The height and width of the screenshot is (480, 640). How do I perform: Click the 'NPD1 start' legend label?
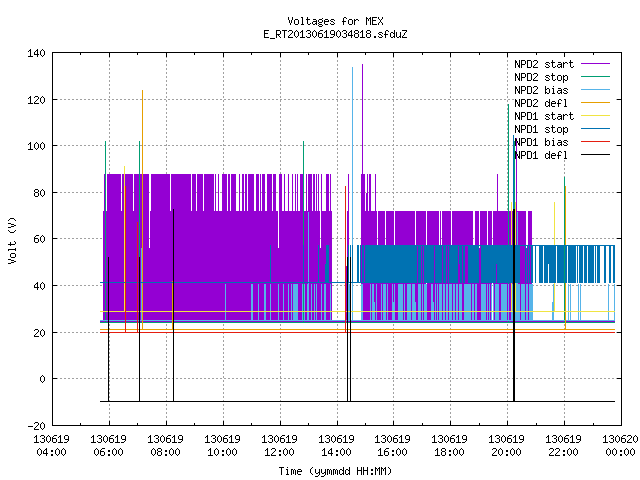544,116
